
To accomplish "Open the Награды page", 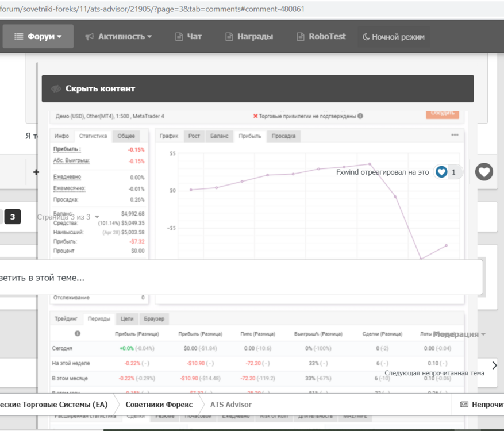I will 249,37.
